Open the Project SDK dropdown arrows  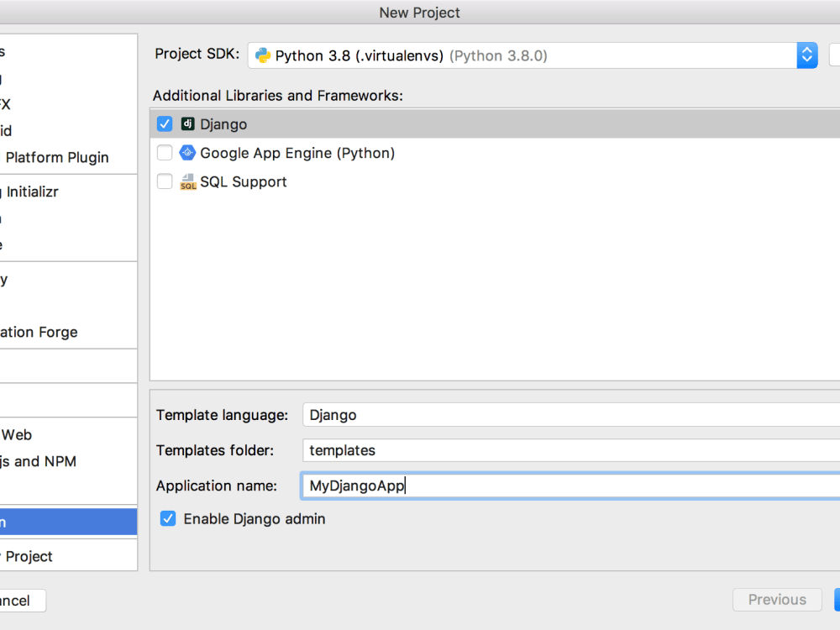coord(806,55)
